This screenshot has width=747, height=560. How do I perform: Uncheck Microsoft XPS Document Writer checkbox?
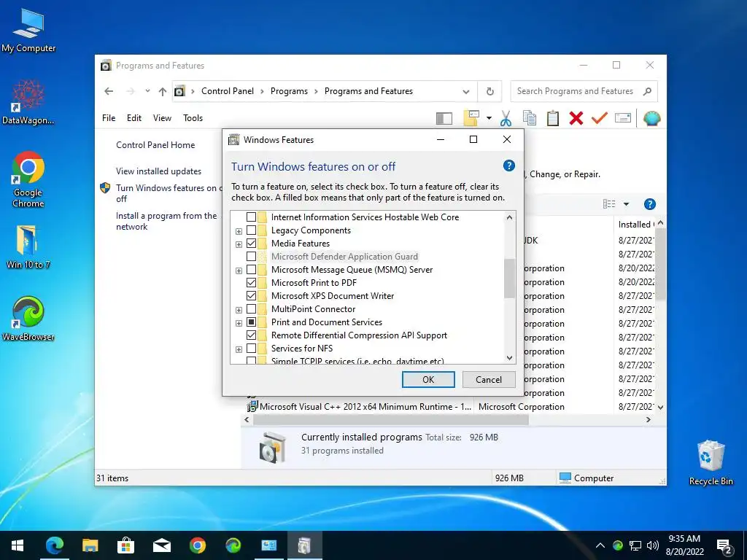click(251, 296)
